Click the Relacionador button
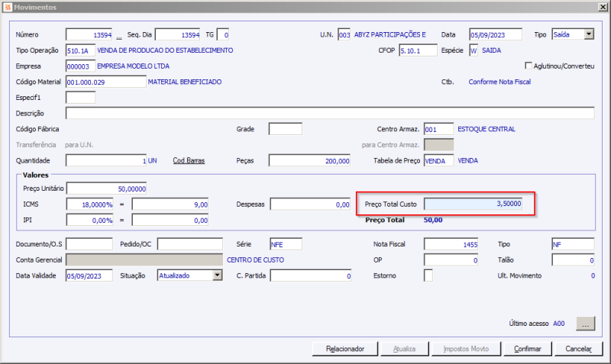 345,349
